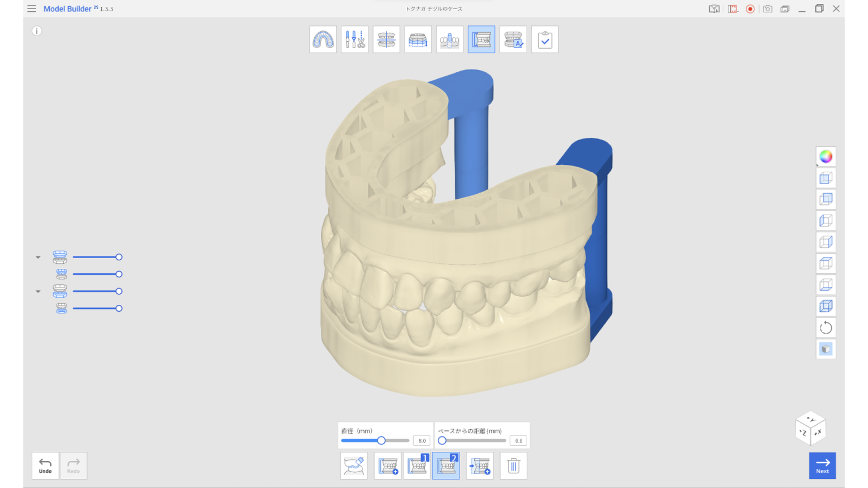Select articulation bracket number 2
868x488 pixels.
pyautogui.click(x=446, y=465)
